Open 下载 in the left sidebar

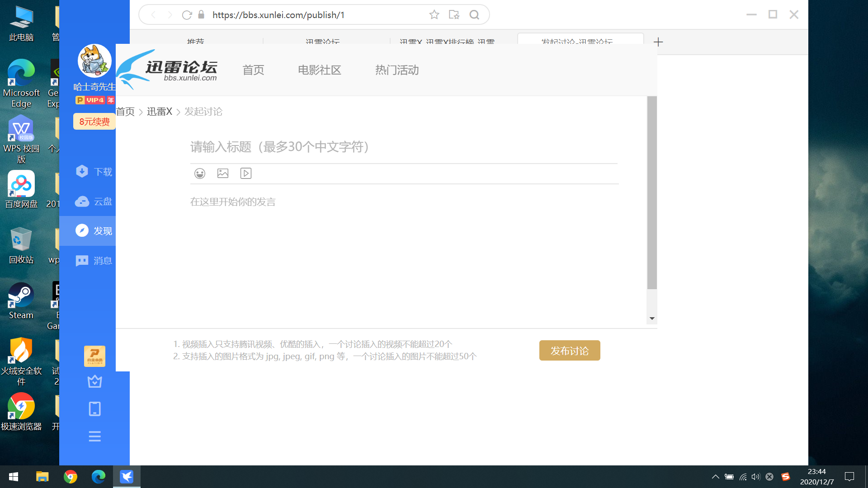[94, 172]
